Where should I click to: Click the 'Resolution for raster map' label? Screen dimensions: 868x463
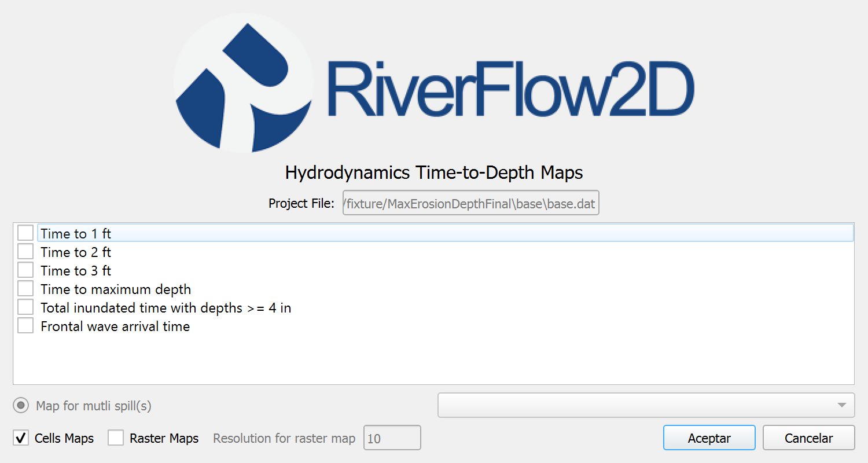[284, 439]
